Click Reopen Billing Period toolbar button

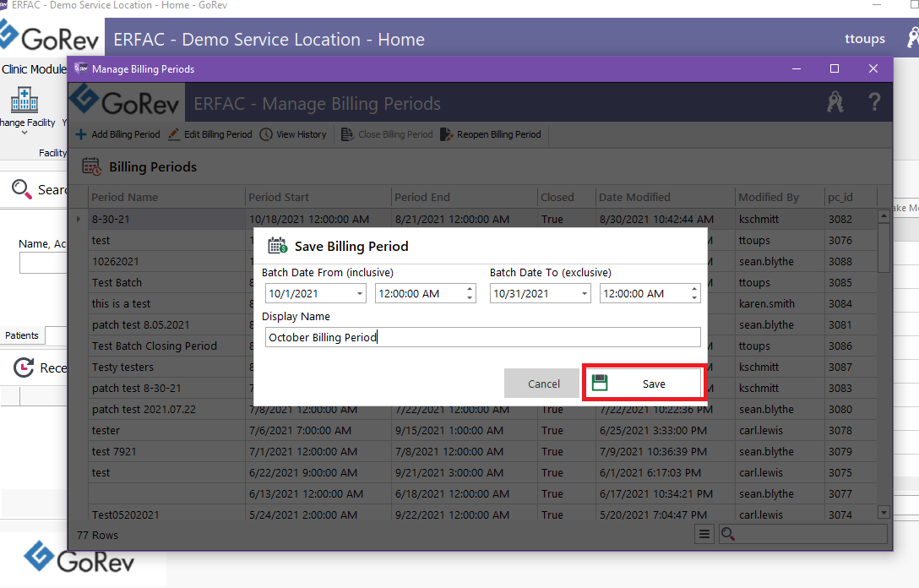click(491, 134)
